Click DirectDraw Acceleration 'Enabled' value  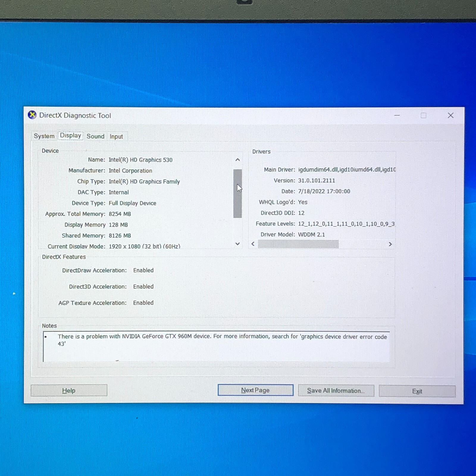click(143, 270)
